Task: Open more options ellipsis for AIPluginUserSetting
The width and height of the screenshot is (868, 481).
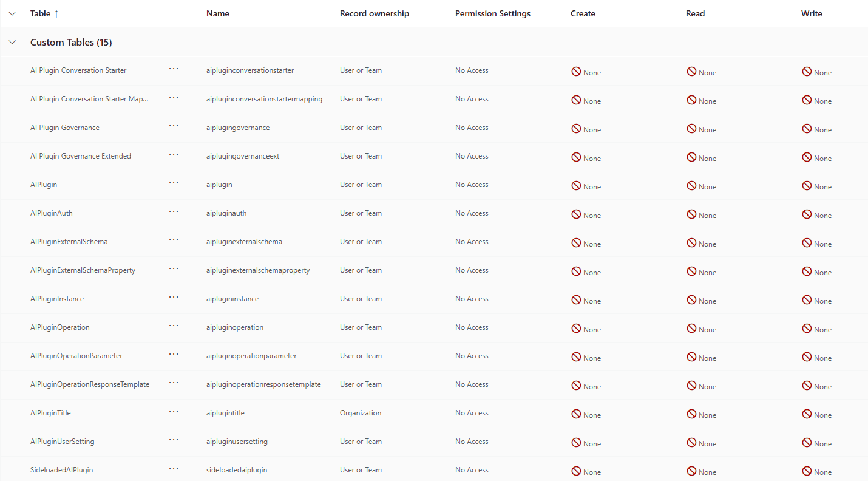Action: (x=174, y=440)
